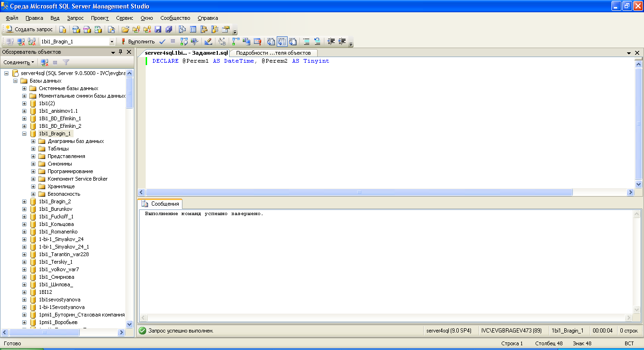Save the current query with the floppy icon
644x350 pixels.
(x=157, y=29)
